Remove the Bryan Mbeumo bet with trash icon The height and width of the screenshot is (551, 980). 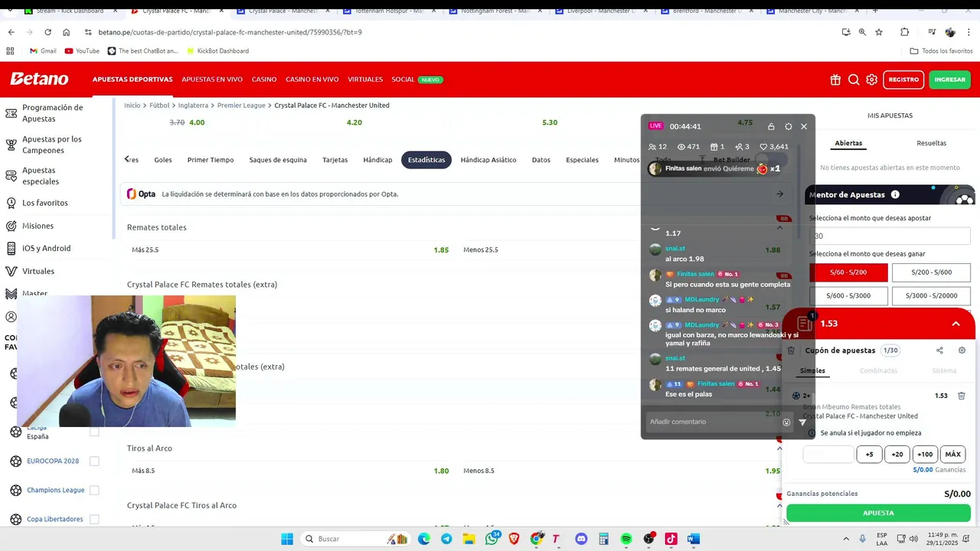tap(962, 396)
